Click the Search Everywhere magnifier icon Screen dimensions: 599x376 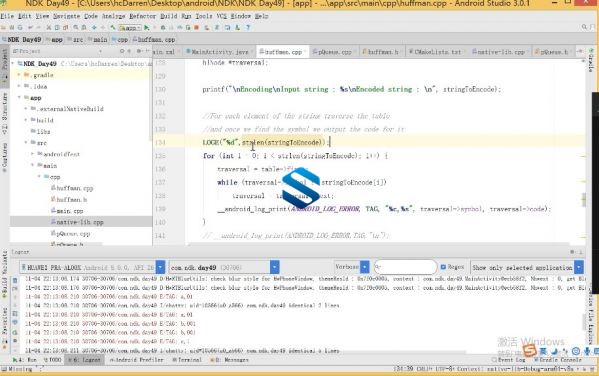point(584,27)
